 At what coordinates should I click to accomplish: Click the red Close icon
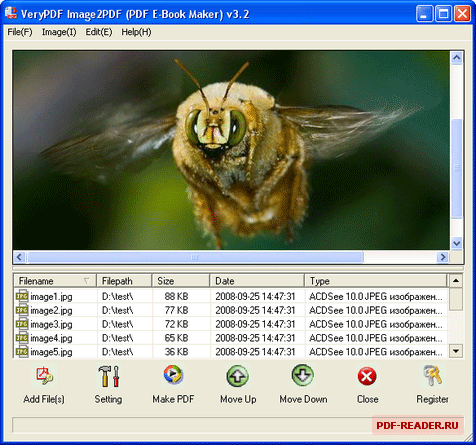click(x=367, y=377)
